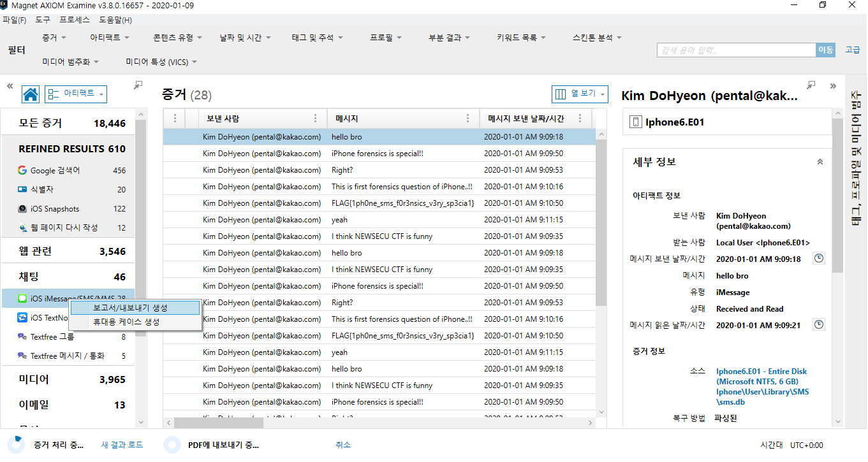
Task: Collapse the left navigation pane
Action: [10, 85]
